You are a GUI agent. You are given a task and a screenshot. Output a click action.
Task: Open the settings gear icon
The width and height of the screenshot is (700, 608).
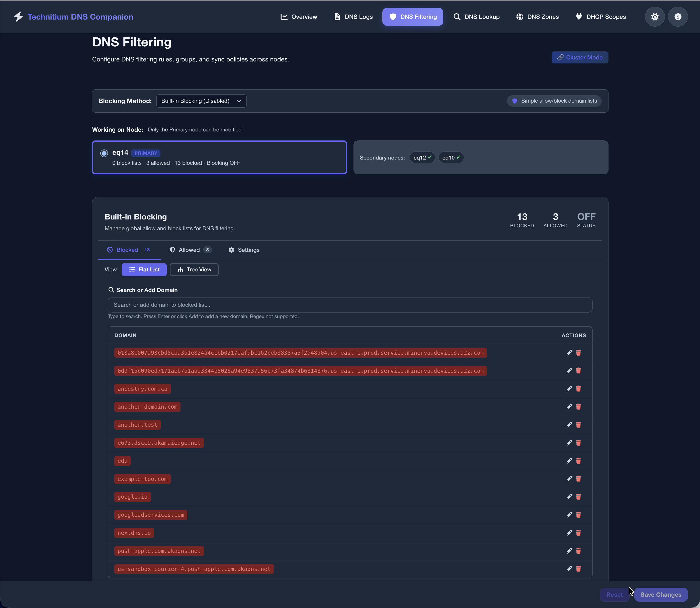click(x=655, y=17)
